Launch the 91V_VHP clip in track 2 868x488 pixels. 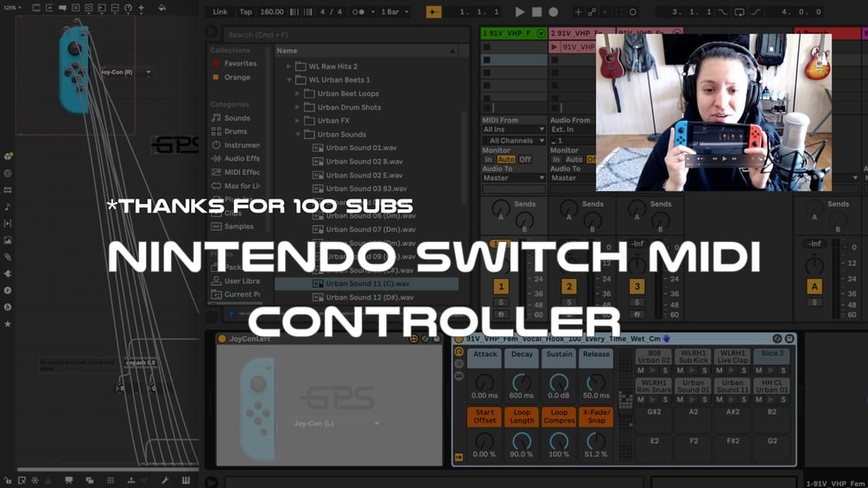point(554,47)
